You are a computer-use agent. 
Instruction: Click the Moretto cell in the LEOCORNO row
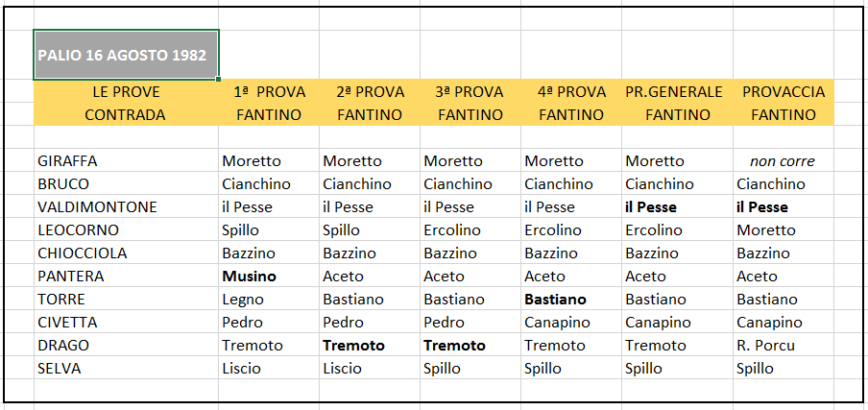point(784,230)
